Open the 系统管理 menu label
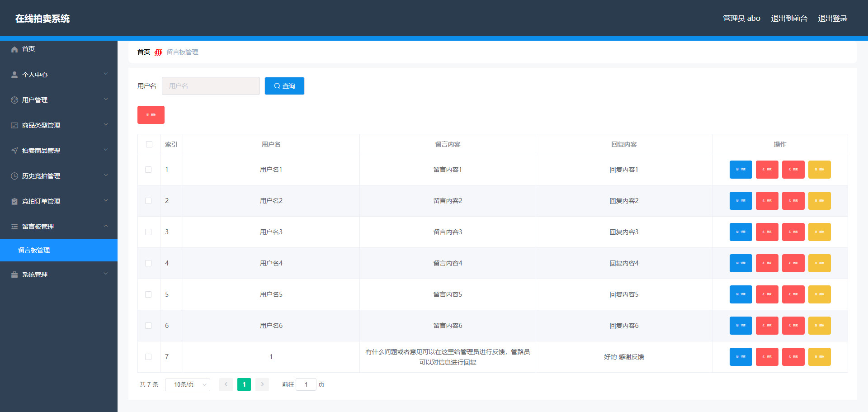Screen dimensions: 868x412 pos(35,275)
